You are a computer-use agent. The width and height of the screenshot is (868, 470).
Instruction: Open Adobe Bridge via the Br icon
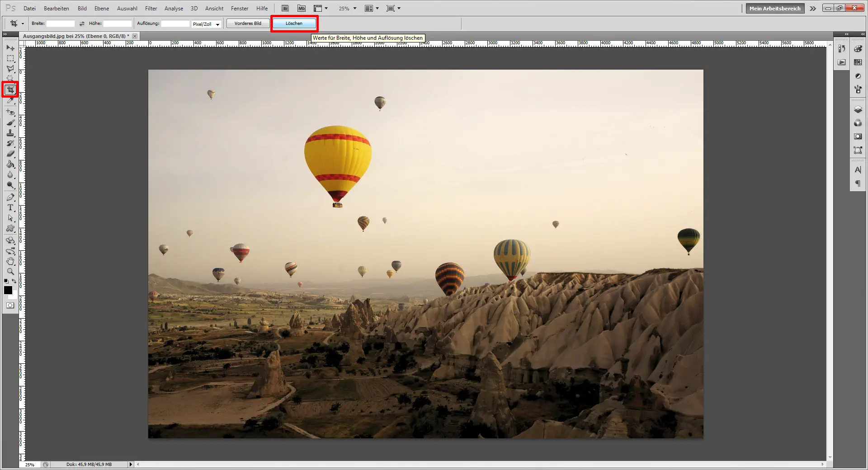pos(285,8)
